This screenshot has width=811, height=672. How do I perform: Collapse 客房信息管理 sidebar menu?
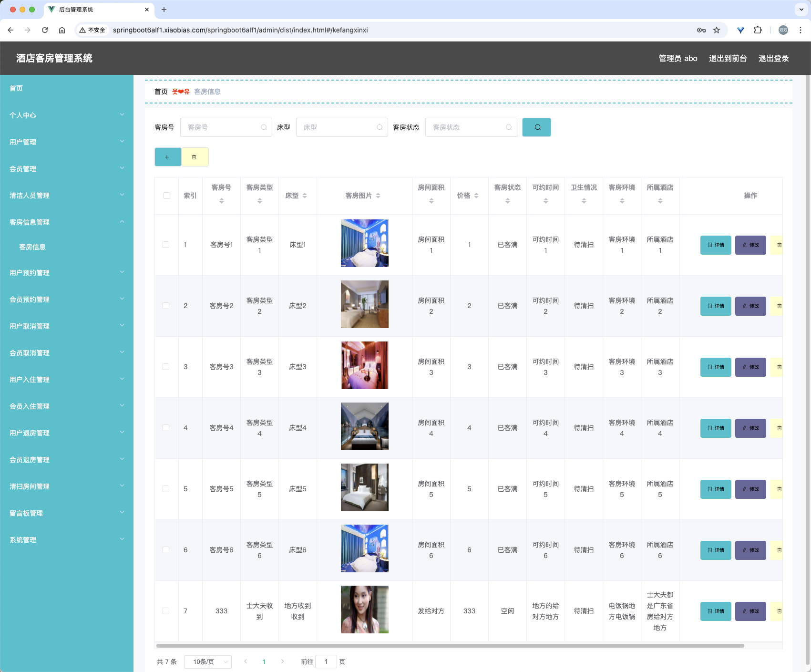coord(67,222)
